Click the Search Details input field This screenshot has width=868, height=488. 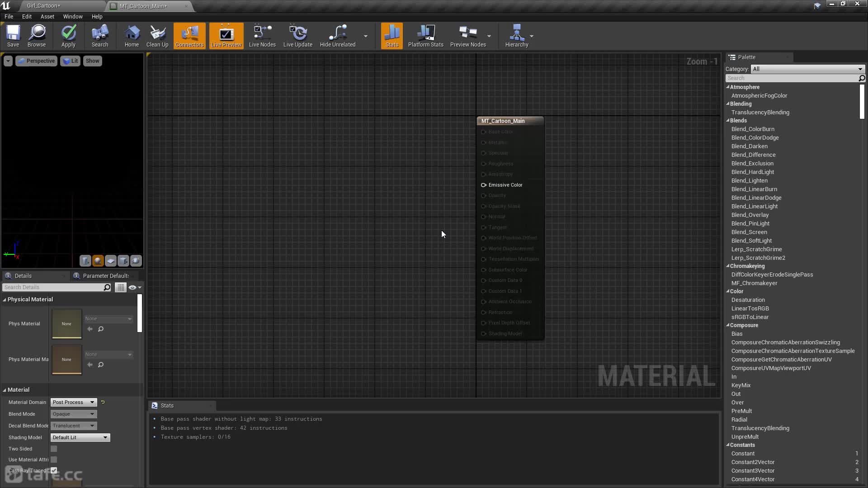tap(53, 287)
